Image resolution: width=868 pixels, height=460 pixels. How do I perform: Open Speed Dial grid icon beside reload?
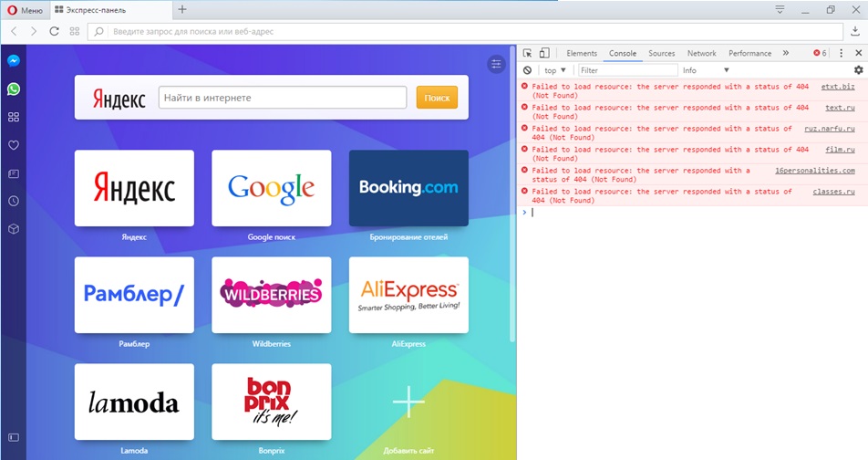click(75, 32)
